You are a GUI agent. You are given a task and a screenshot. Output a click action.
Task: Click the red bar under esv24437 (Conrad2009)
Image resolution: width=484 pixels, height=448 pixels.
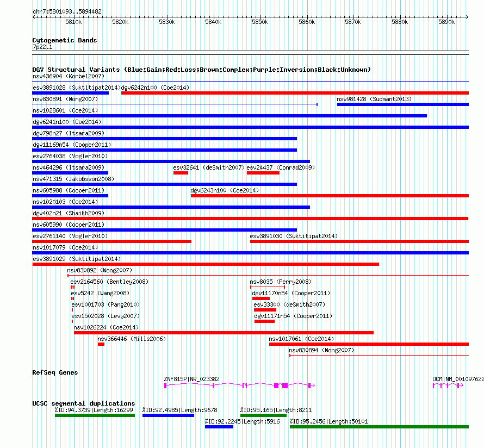tap(263, 173)
